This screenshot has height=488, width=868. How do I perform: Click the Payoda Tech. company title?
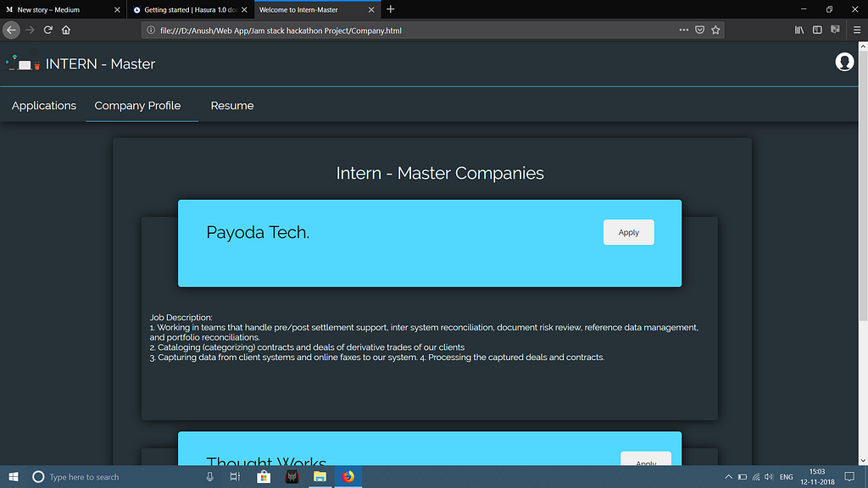point(258,232)
